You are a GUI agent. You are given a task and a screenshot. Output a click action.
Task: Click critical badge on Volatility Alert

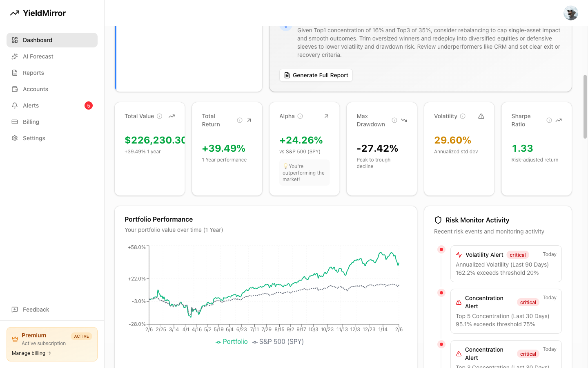[518, 255]
